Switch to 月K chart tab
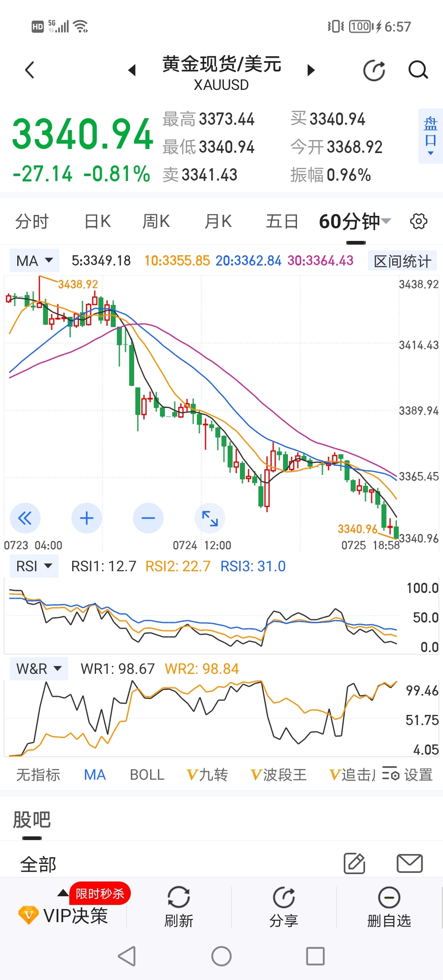 [x=218, y=222]
